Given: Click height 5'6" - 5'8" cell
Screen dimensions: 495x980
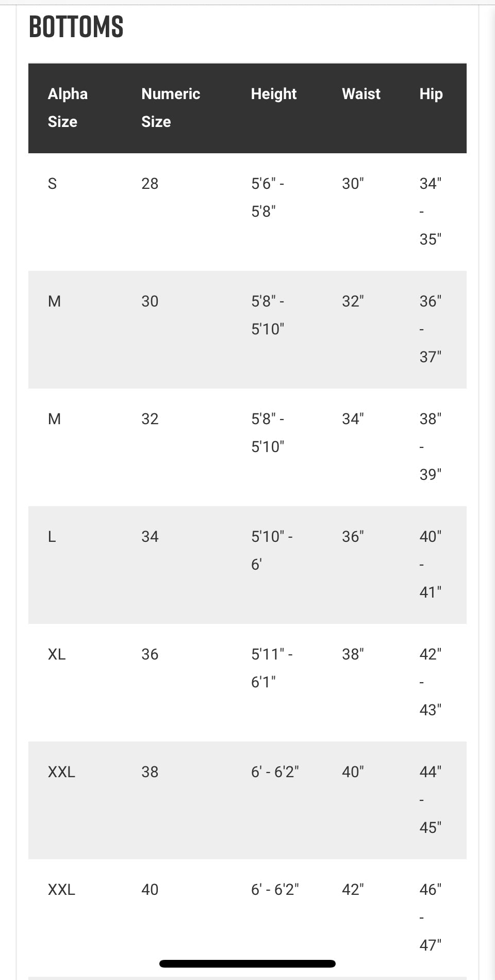Looking at the screenshot, I should 268,198.
